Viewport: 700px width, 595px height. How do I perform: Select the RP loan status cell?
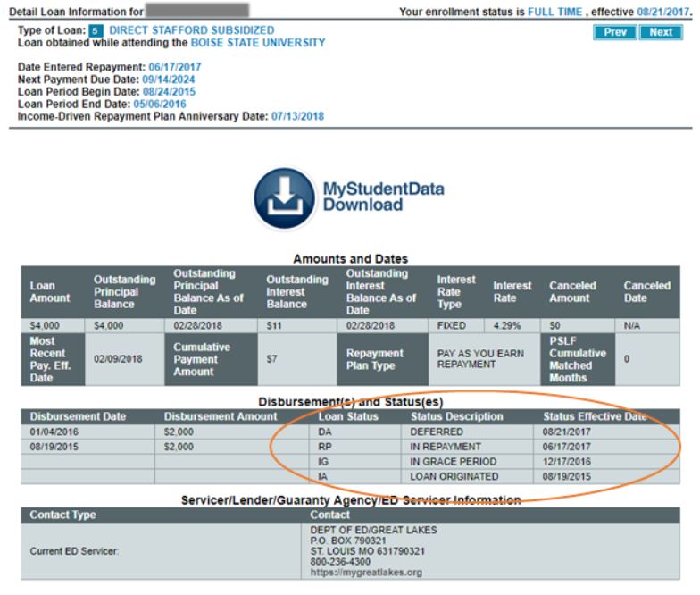tap(355, 447)
